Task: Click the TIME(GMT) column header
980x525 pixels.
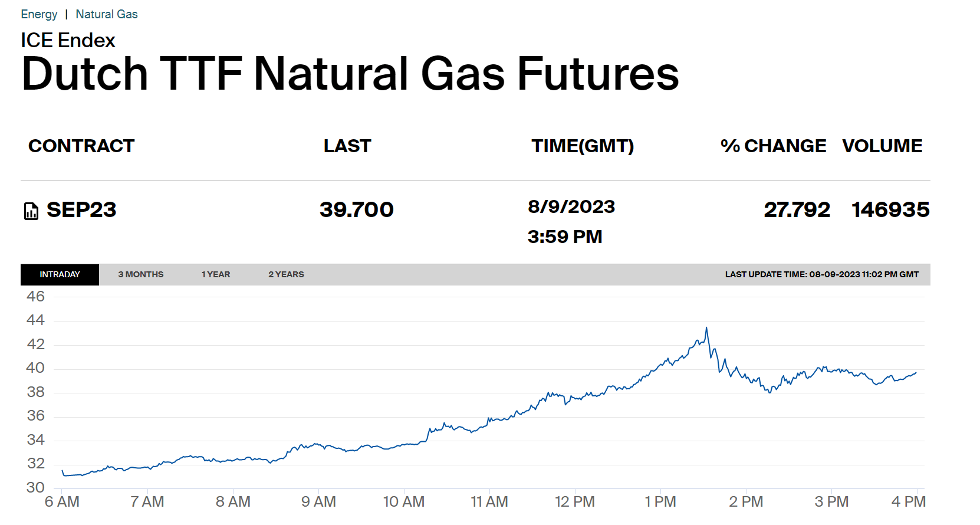Action: [x=583, y=146]
